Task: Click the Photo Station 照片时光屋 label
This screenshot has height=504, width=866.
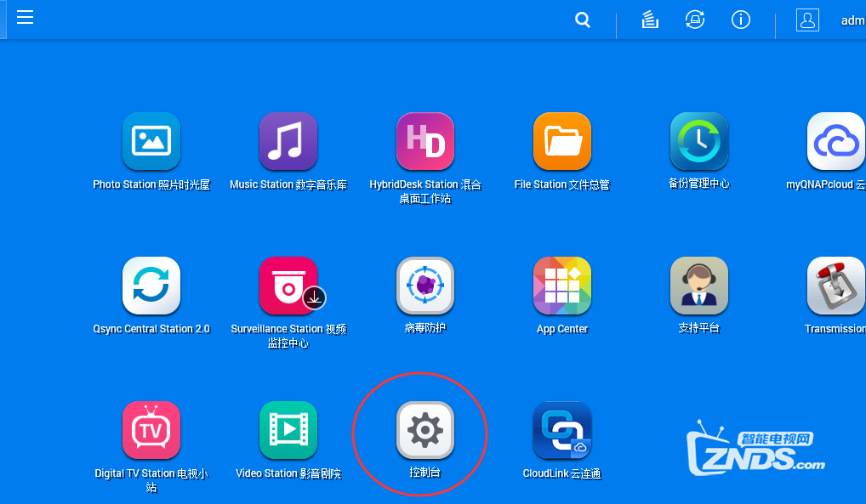Action: (x=151, y=184)
